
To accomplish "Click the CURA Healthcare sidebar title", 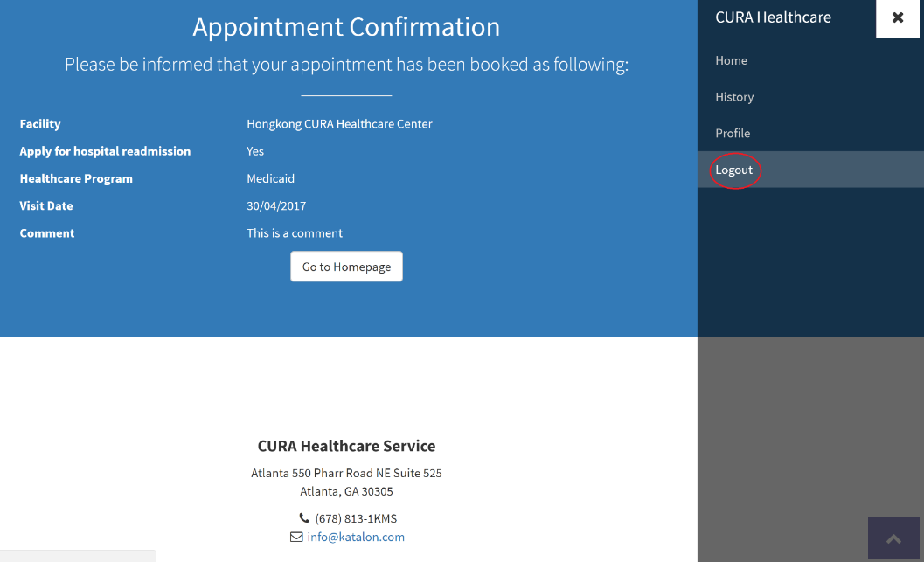I will pyautogui.click(x=773, y=17).
